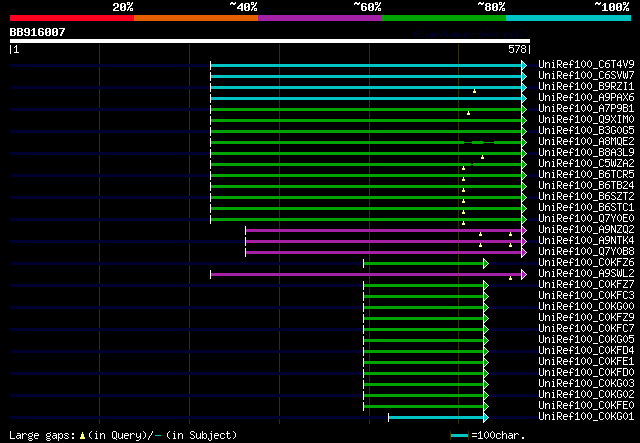Select label UniRef100_C0KFD4
This screenshot has height=443, width=640.
[586, 351]
